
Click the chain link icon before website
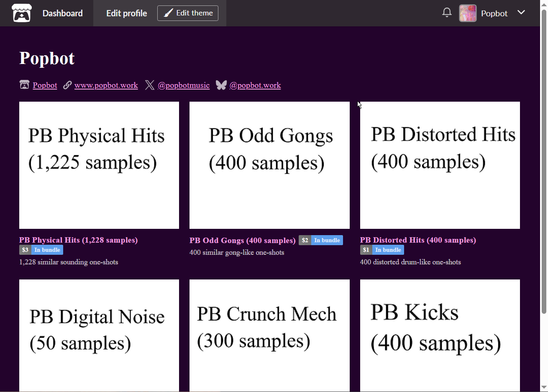[67, 85]
